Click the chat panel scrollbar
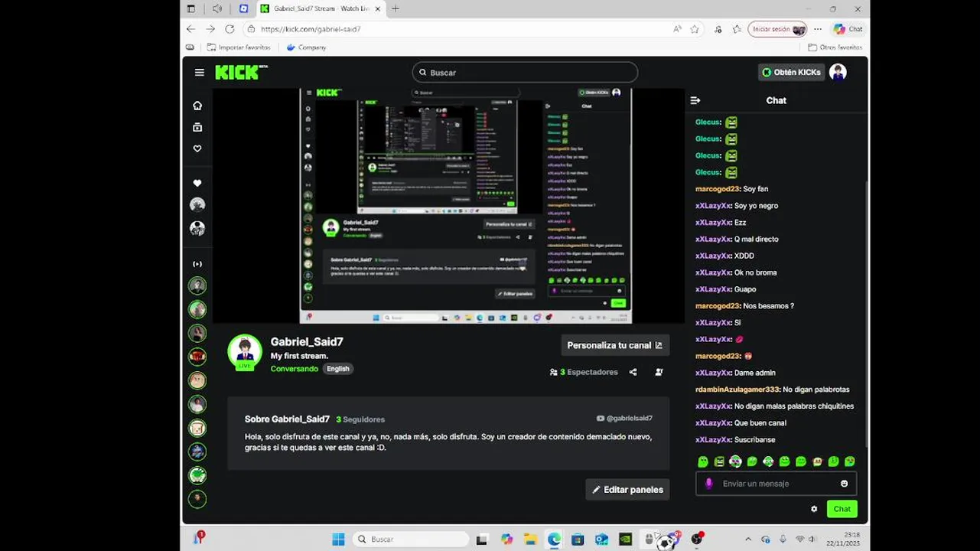The width and height of the screenshot is (980, 551). (867, 314)
